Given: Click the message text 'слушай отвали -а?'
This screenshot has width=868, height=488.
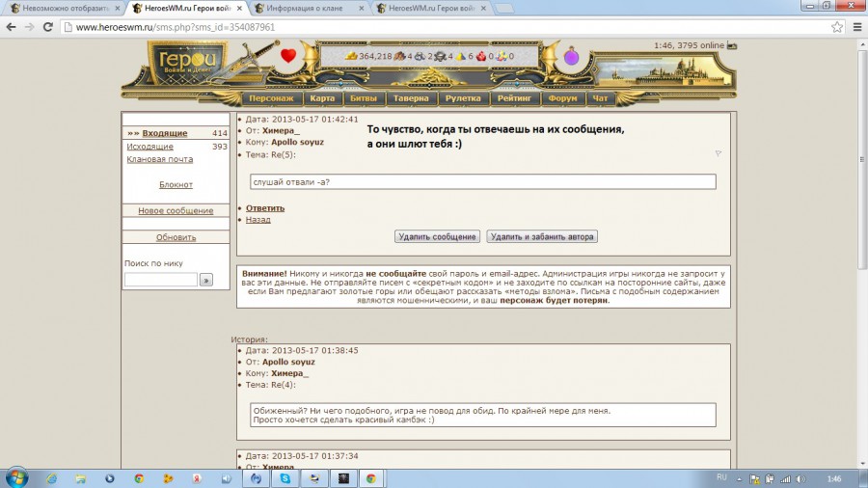Looking at the screenshot, I should point(291,181).
